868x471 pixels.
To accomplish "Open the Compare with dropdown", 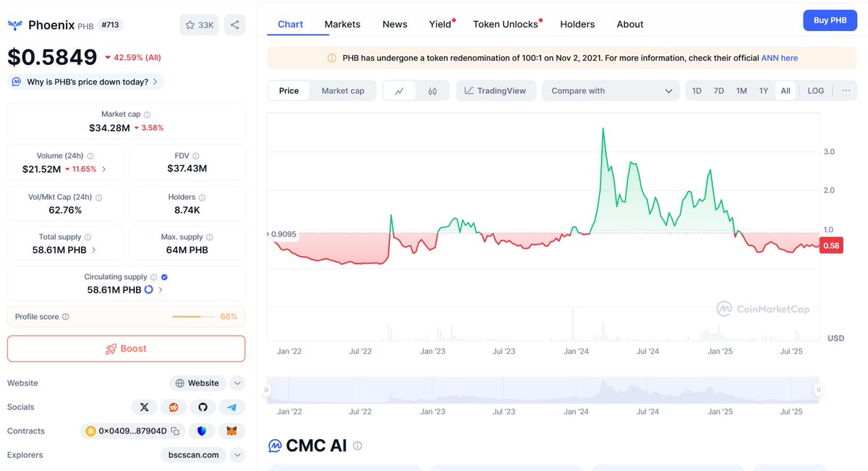I will point(611,91).
